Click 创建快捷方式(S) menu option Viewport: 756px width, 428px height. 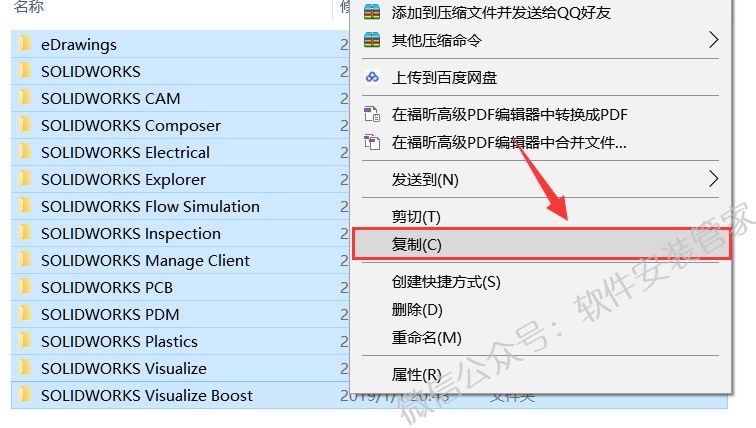pos(446,282)
